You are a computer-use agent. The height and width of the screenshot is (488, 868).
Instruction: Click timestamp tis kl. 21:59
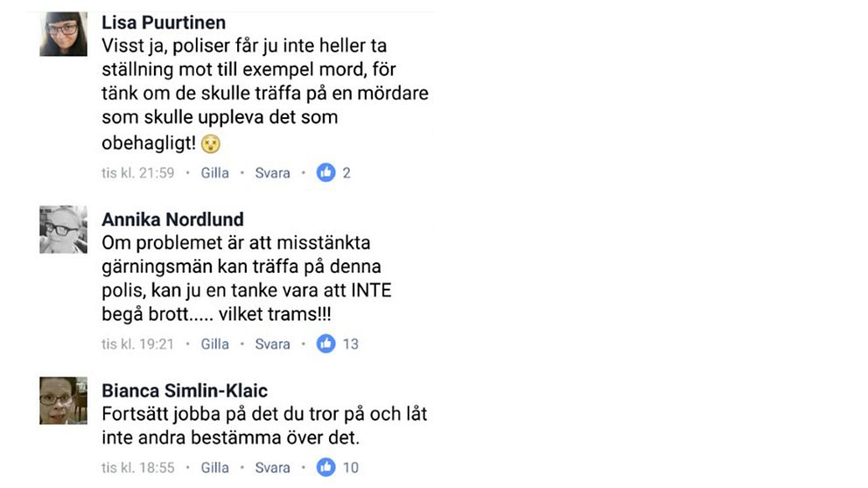click(138, 173)
